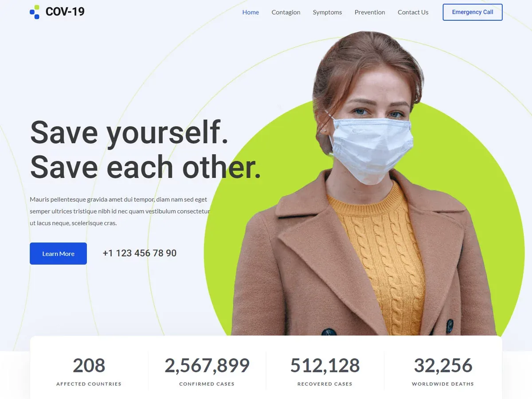532x399 pixels.
Task: Click the Learn More button
Action: pos(58,254)
